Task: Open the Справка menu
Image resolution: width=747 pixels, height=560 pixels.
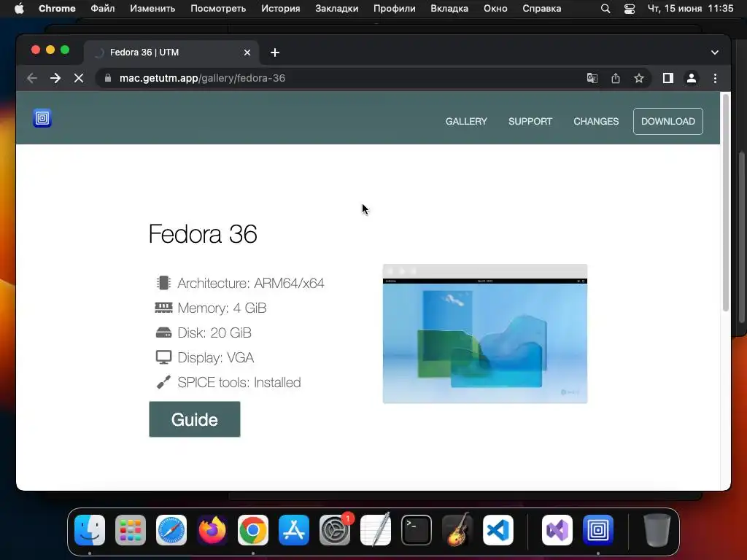Action: point(542,9)
